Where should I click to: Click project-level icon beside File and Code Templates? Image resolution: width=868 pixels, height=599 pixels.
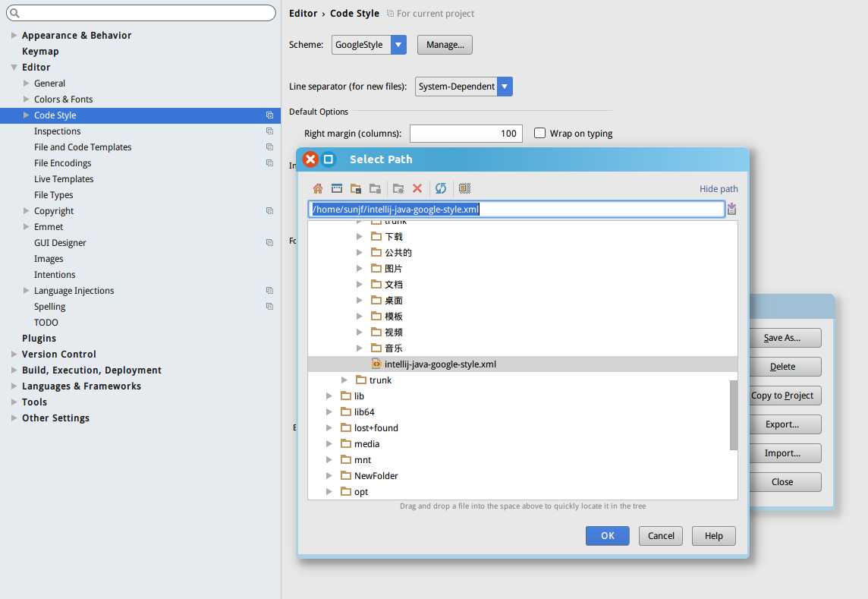coord(269,147)
